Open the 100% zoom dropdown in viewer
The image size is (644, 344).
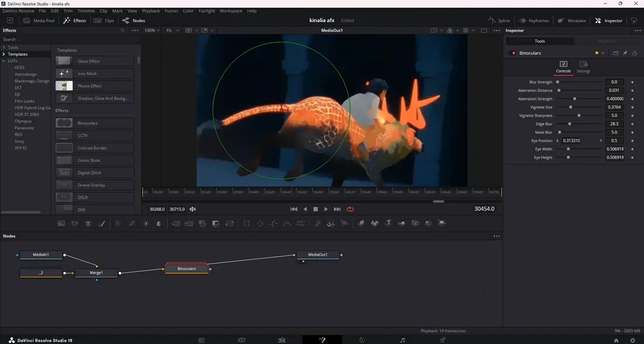coord(152,30)
